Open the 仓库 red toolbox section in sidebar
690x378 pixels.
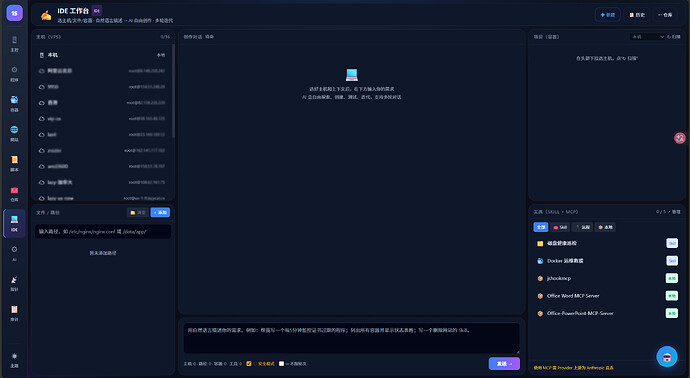pyautogui.click(x=15, y=194)
